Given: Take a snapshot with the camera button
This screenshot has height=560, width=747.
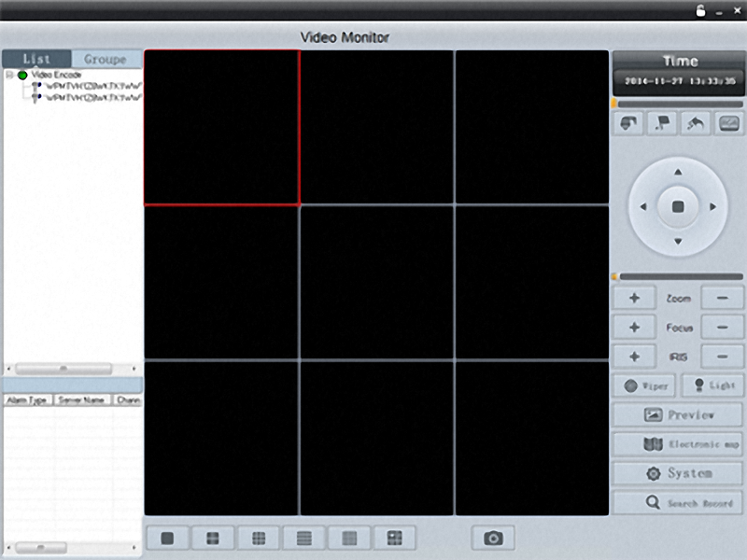Looking at the screenshot, I should [x=493, y=539].
